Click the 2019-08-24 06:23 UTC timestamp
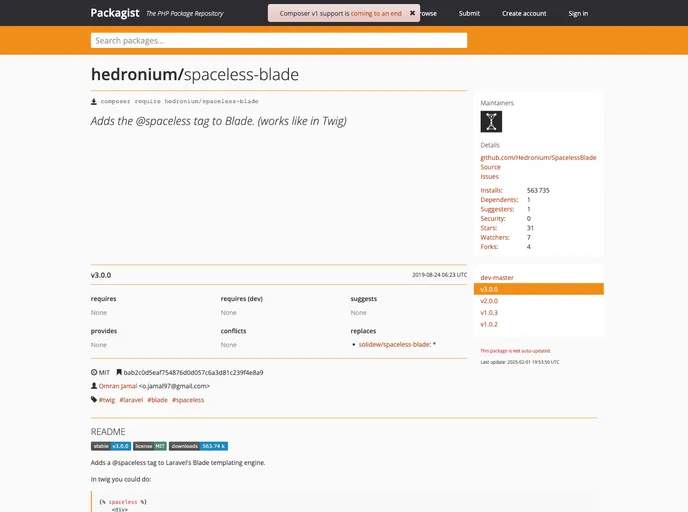Image resolution: width=688 pixels, height=512 pixels. pos(439,275)
